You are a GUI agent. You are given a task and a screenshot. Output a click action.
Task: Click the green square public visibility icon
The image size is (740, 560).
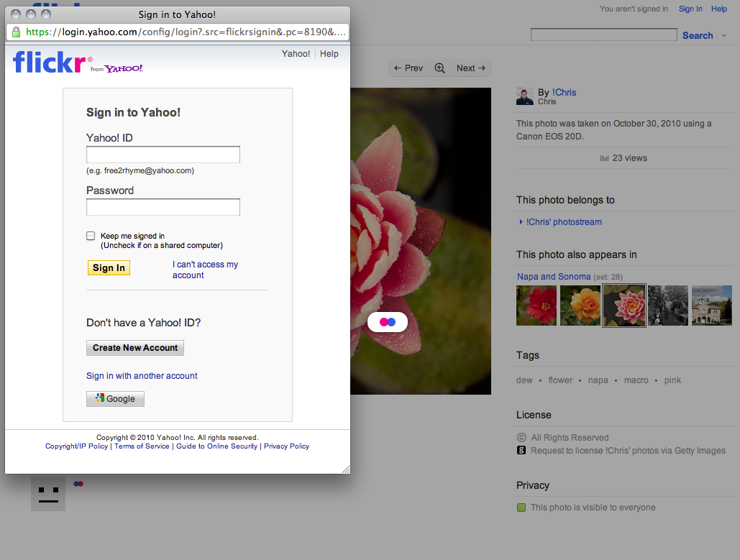(521, 508)
